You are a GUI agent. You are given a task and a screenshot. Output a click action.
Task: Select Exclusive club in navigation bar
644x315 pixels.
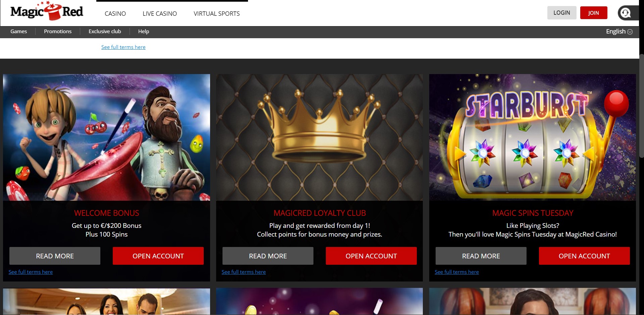point(105,31)
